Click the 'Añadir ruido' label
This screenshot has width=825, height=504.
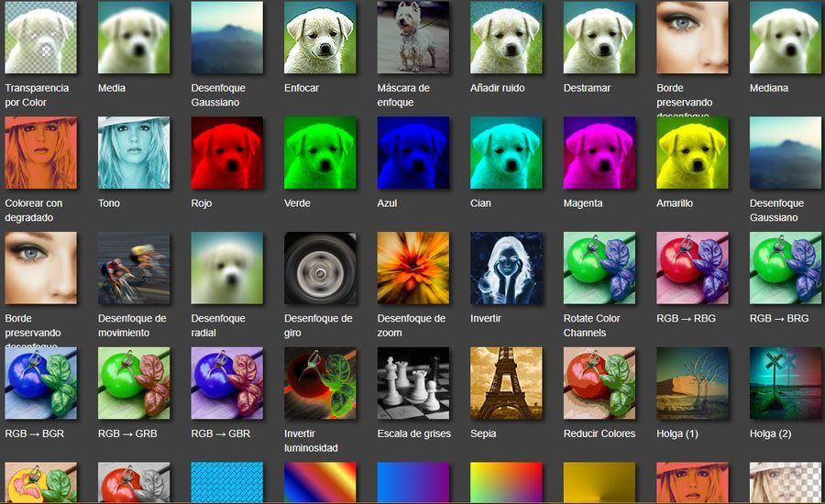(x=497, y=88)
